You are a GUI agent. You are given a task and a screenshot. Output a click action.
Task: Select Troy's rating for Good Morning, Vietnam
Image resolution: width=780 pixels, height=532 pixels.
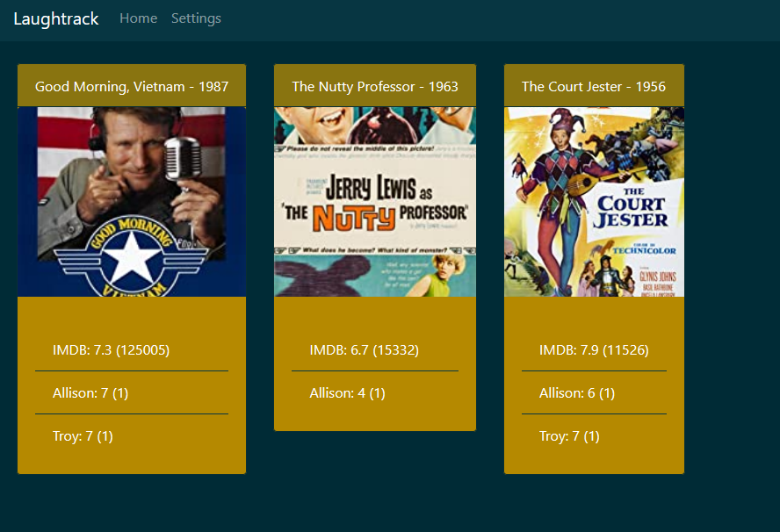(x=132, y=436)
